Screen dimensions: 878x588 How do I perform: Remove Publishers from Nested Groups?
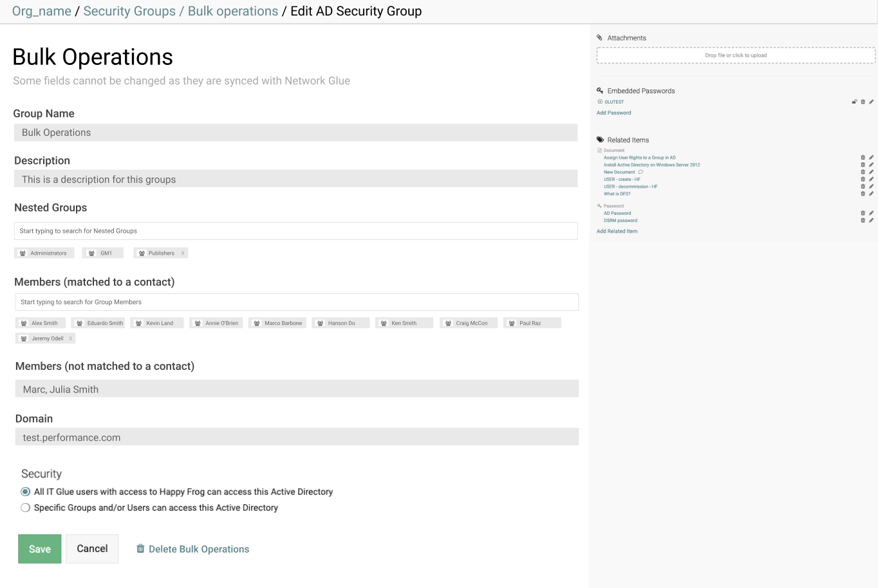pos(183,253)
